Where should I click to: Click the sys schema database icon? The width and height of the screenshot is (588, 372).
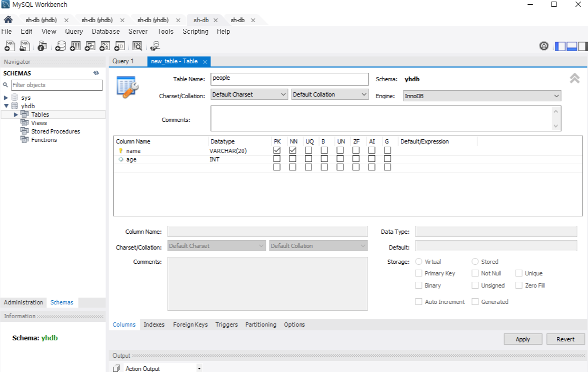tap(15, 98)
